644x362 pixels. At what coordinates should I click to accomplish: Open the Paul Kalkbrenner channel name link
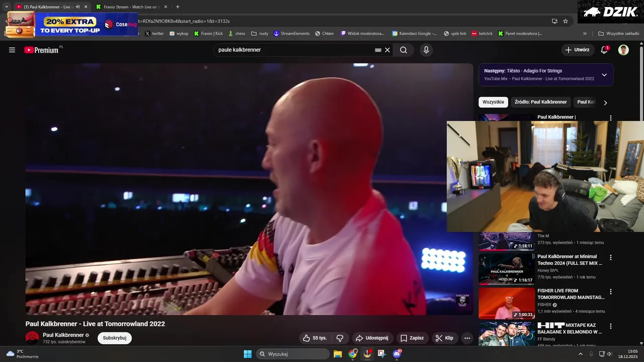(63, 335)
